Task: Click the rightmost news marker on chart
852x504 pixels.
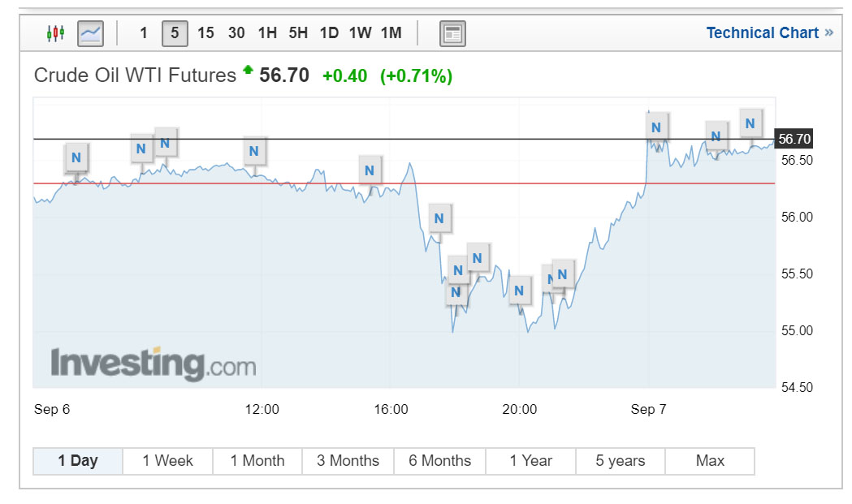Action: click(750, 124)
